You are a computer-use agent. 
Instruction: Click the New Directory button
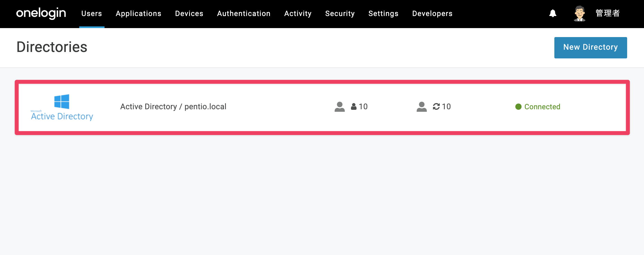[x=591, y=47]
